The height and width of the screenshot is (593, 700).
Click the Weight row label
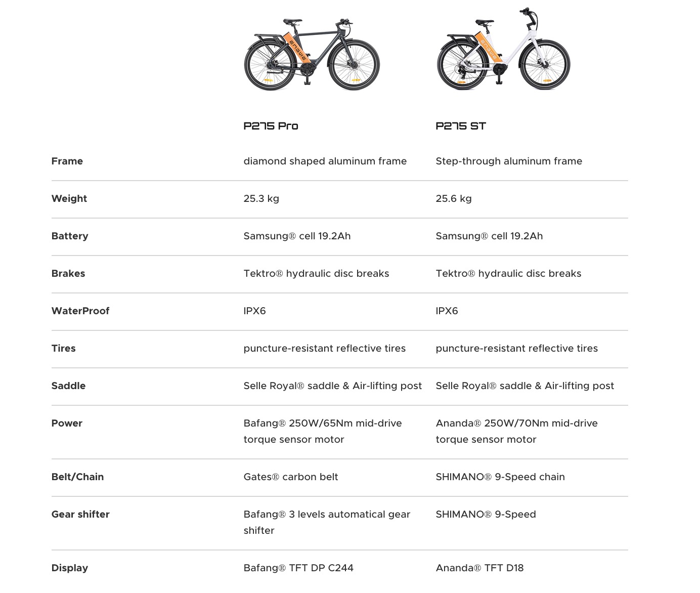[69, 198]
